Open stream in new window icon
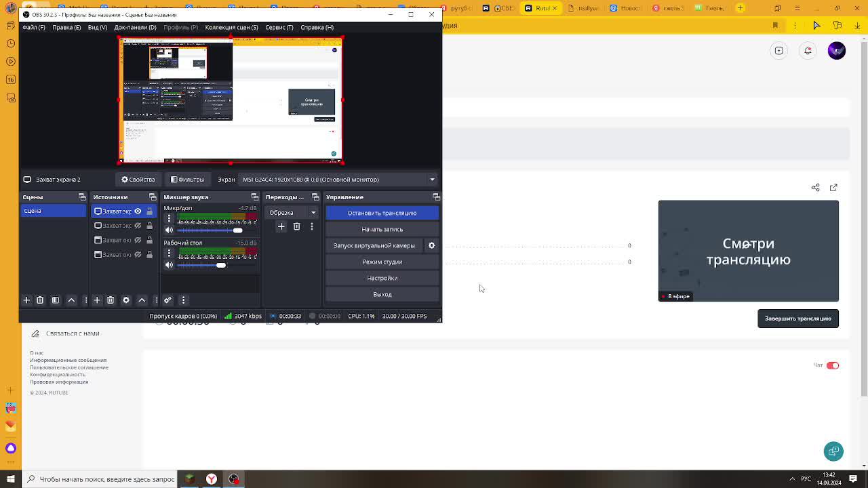Image resolution: width=868 pixels, height=488 pixels. pos(833,187)
